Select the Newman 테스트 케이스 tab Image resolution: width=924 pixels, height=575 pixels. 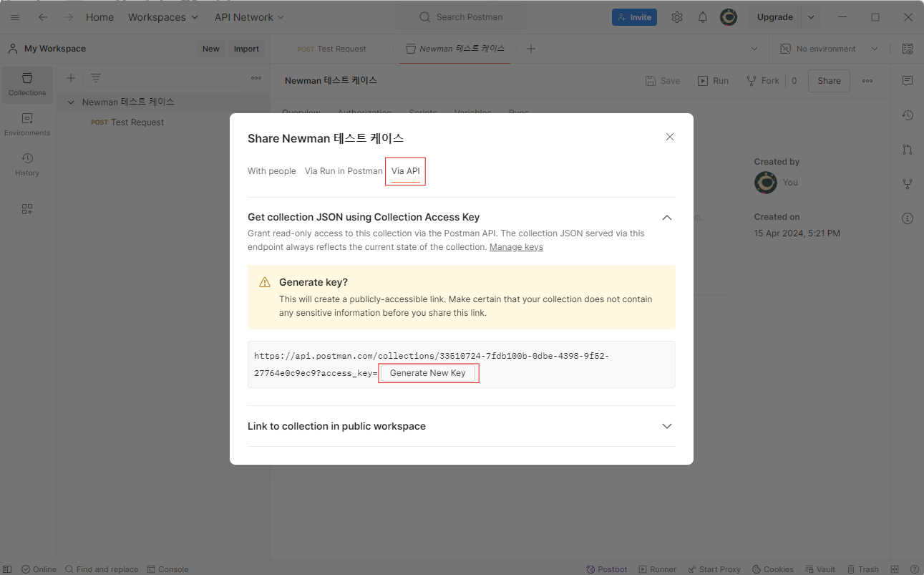[x=455, y=49]
